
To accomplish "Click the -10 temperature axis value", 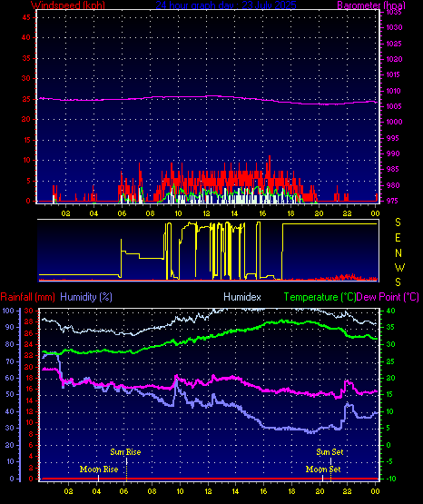I will point(391,479).
